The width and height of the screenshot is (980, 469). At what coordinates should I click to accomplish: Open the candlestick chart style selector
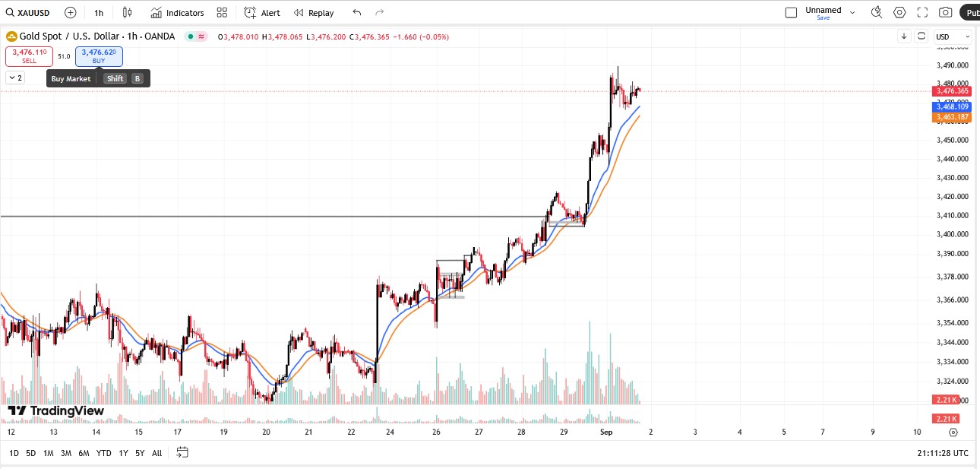127,13
